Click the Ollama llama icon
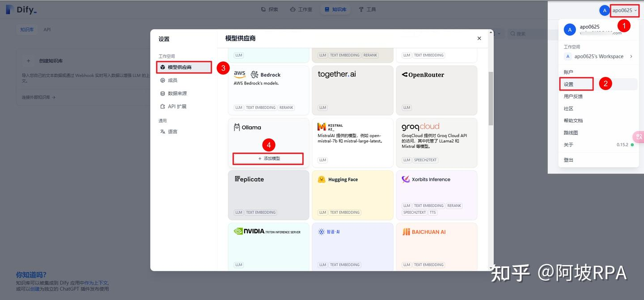The image size is (644, 300). coord(237,128)
